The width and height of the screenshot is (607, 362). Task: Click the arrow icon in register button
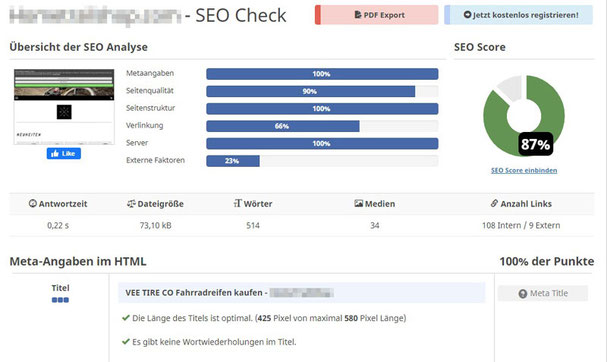tap(467, 15)
